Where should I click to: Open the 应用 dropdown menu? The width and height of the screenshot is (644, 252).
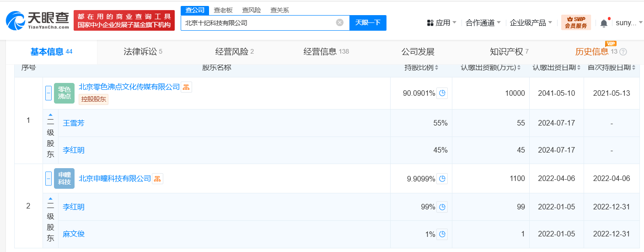tap(441, 22)
